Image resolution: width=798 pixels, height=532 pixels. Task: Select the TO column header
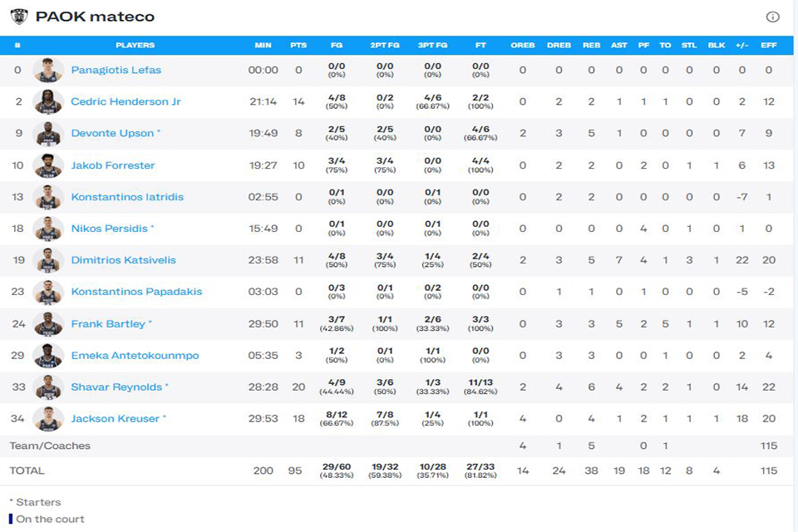point(665,46)
